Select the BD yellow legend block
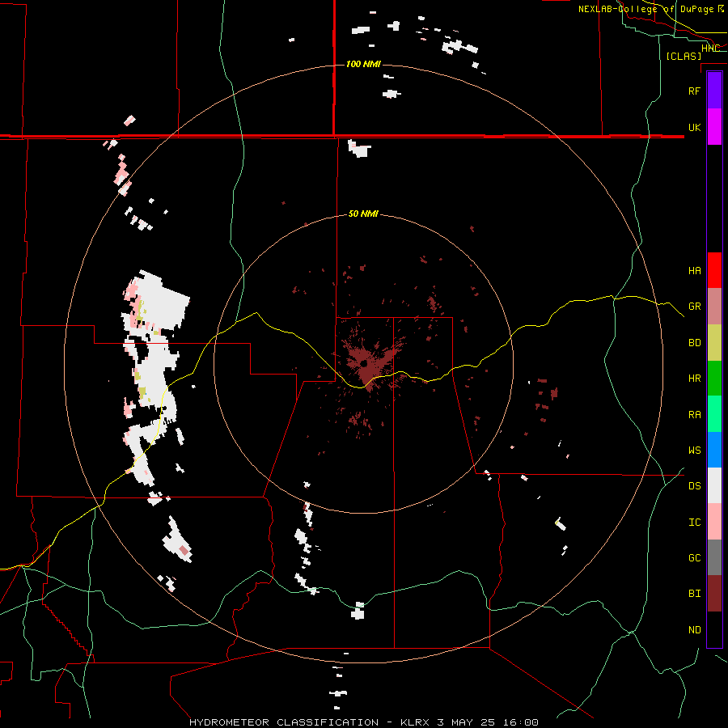This screenshot has width=728, height=728. (x=714, y=343)
